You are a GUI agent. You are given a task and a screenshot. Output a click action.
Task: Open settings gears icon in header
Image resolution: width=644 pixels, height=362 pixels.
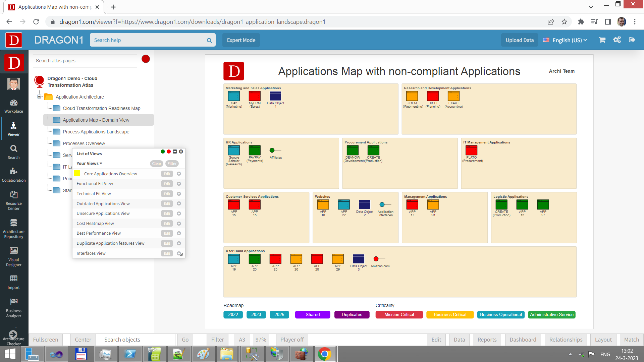[617, 40]
